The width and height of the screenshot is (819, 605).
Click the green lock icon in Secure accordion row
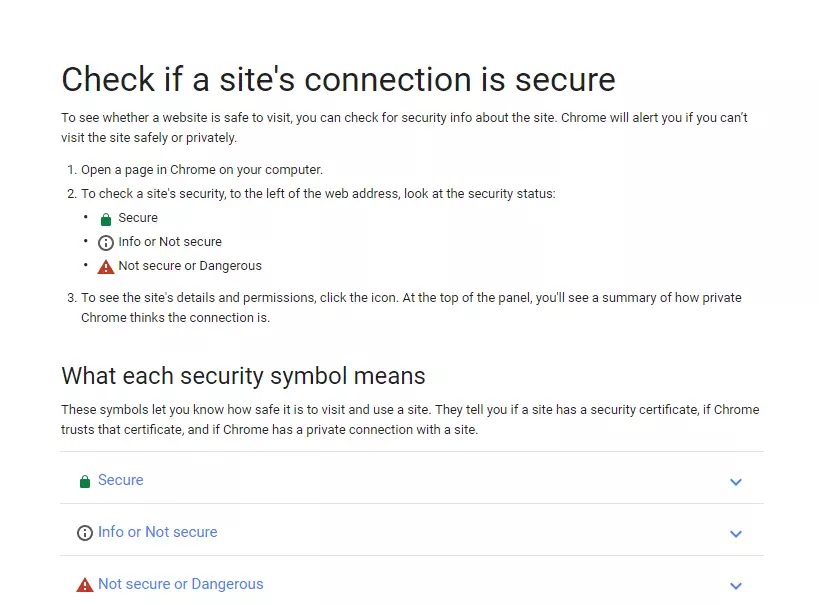click(x=85, y=481)
